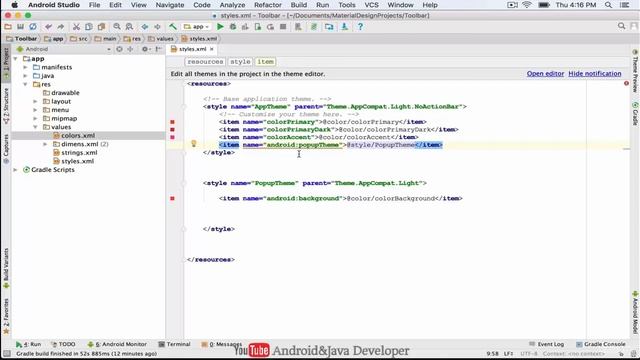Expand the menu folder arrow

tap(36, 110)
